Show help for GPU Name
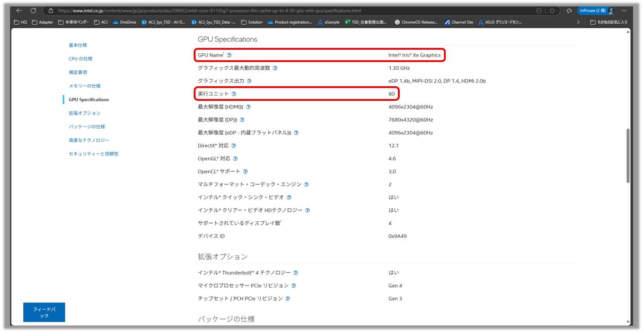Viewport: 644px width, 333px height. 229,55
